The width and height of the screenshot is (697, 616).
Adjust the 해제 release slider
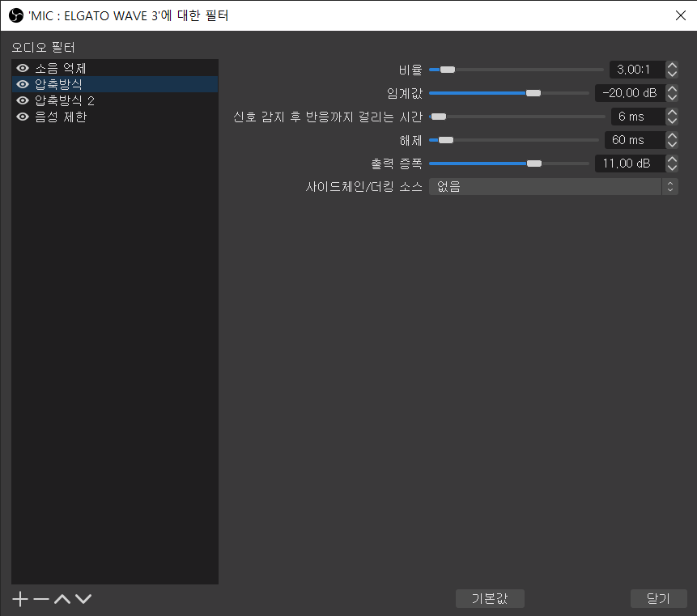point(514,141)
